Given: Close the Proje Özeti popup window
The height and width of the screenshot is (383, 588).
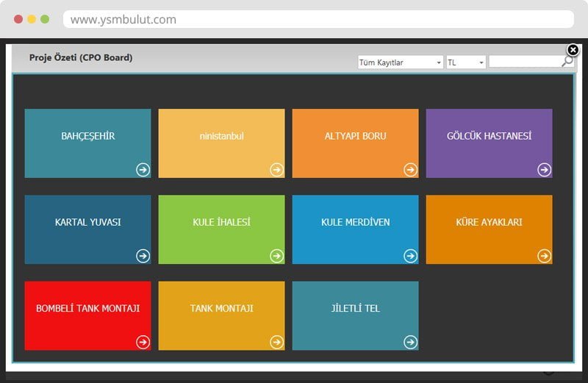Looking at the screenshot, I should [573, 50].
